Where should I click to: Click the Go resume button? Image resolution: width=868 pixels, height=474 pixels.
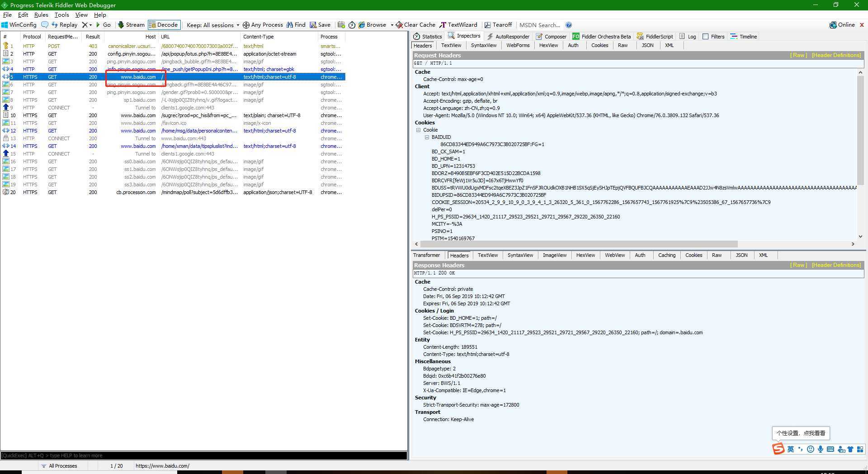[x=104, y=25]
